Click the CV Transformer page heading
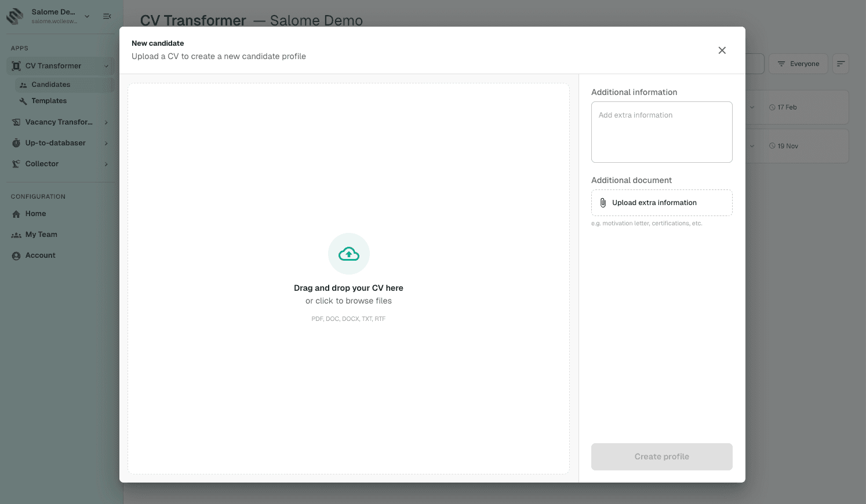This screenshot has width=866, height=504. click(x=193, y=20)
